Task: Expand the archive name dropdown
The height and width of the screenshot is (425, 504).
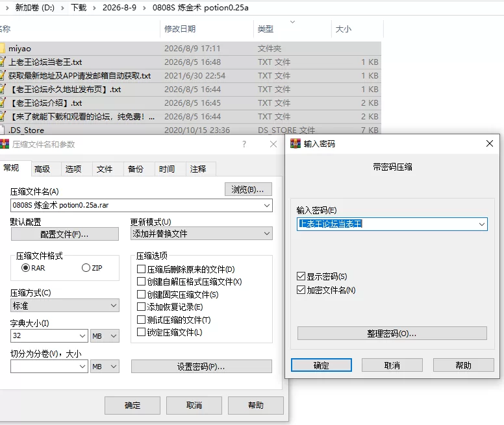Action: pos(267,205)
